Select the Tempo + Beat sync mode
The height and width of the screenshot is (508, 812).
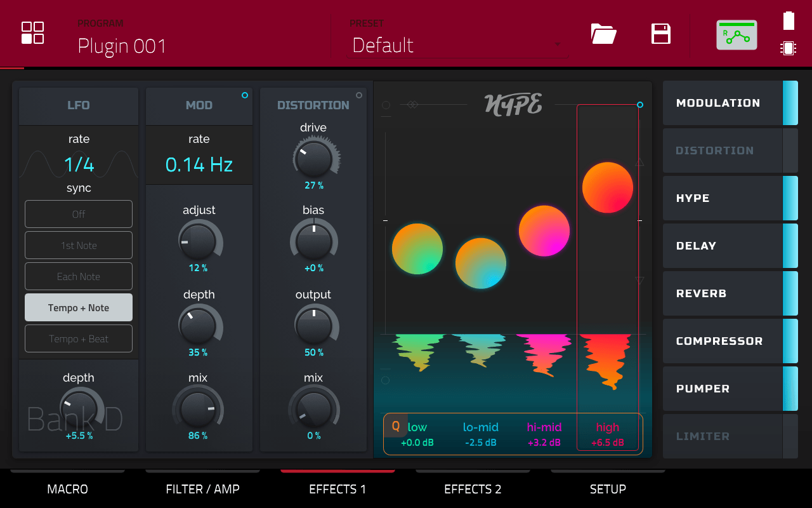(79, 338)
